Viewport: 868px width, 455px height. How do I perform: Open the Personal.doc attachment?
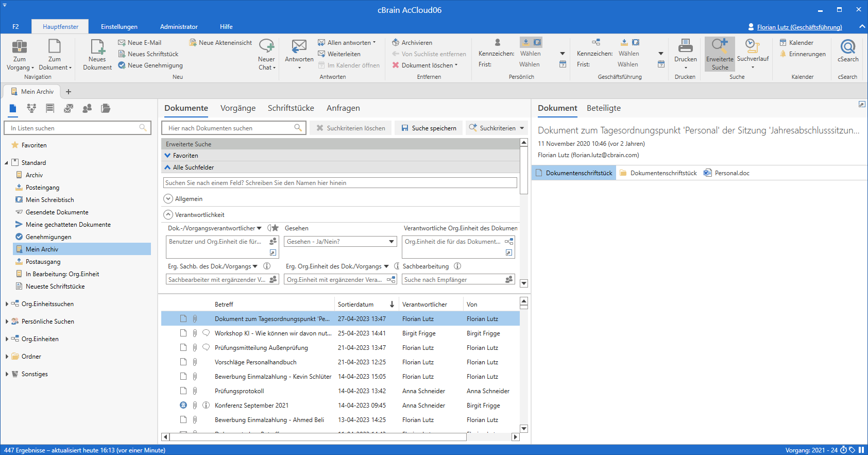pos(727,173)
